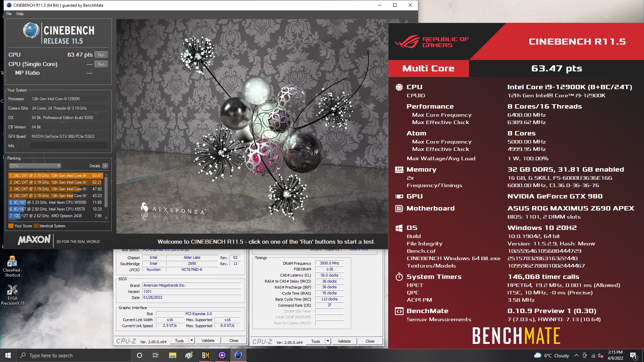Click the taskbar search box
The height and width of the screenshot is (362, 644).
point(74,355)
